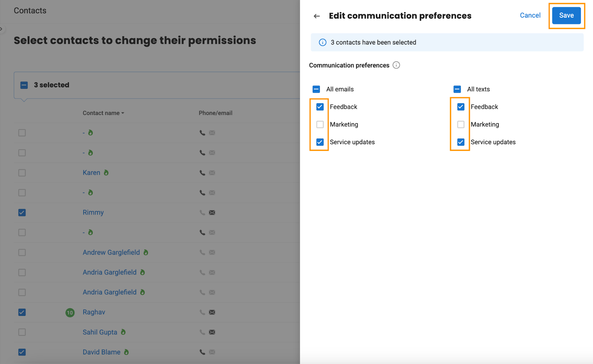
Task: Open the Sahil Gupta contact link
Action: click(100, 332)
